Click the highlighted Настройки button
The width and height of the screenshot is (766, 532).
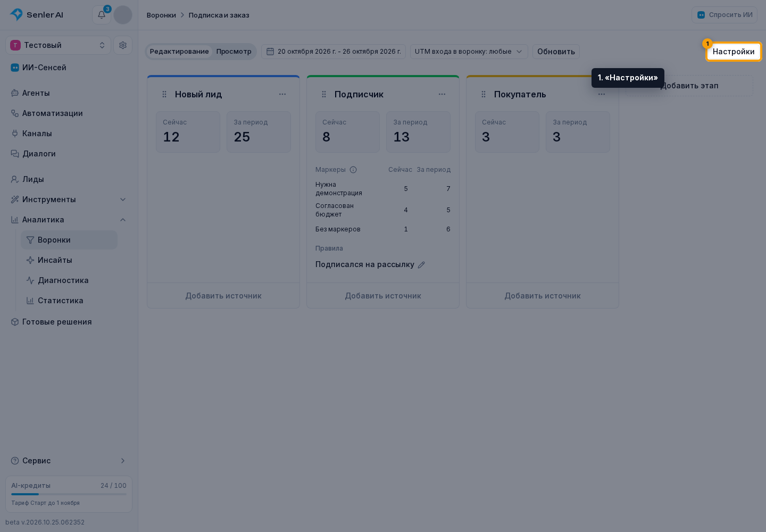click(734, 52)
